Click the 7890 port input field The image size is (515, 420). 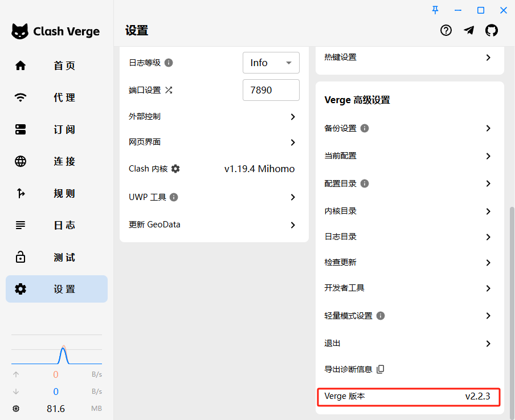click(x=271, y=90)
